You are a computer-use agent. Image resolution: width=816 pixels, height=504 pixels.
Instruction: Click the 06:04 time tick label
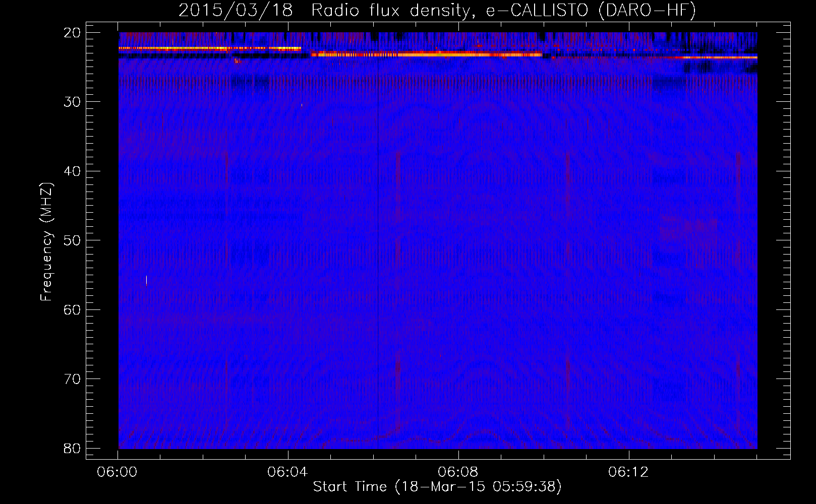point(288,472)
